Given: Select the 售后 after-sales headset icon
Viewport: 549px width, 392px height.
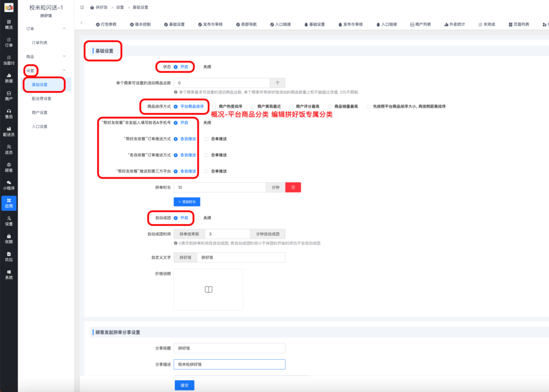Looking at the screenshot, I should [9, 113].
